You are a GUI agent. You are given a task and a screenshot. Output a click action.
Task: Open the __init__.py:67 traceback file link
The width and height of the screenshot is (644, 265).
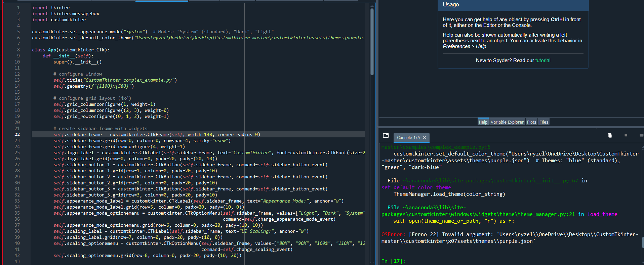click(x=490, y=181)
